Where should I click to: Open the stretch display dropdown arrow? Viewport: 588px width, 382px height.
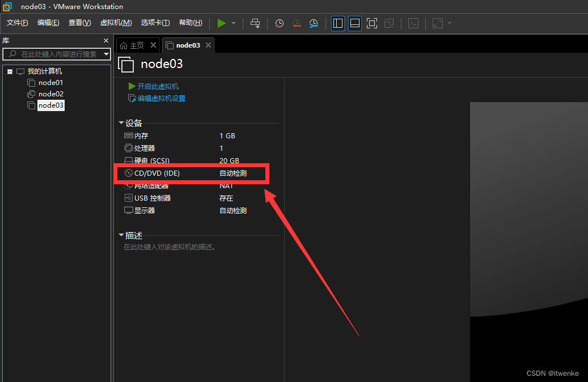(x=450, y=23)
